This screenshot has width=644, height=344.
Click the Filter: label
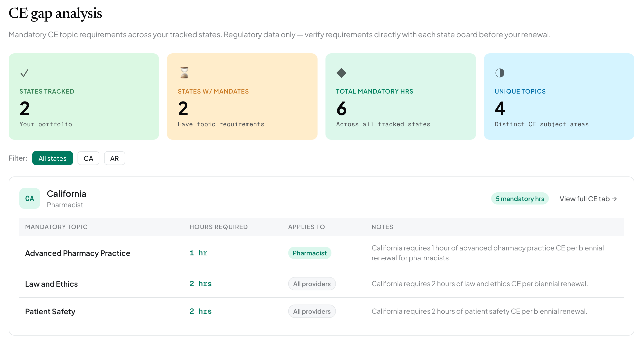tap(18, 158)
